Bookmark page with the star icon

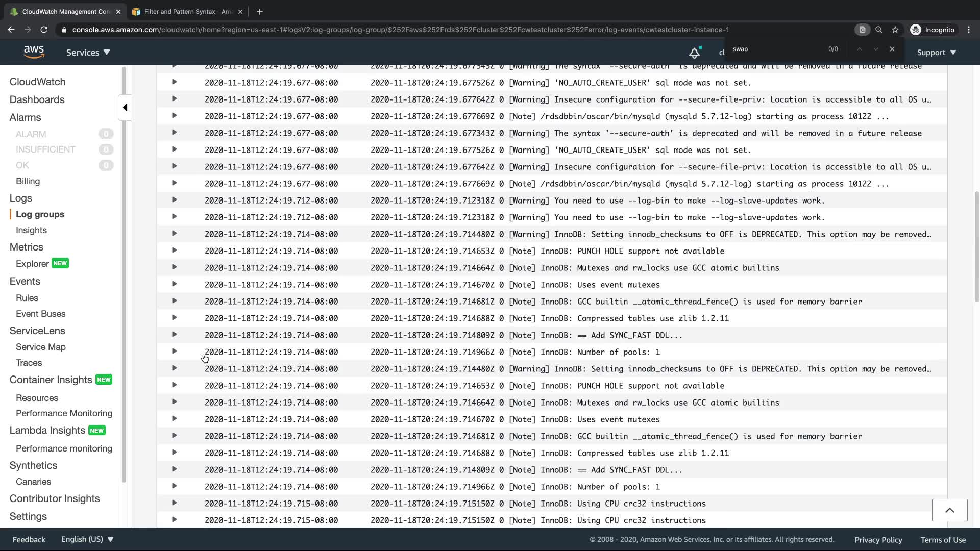[895, 30]
